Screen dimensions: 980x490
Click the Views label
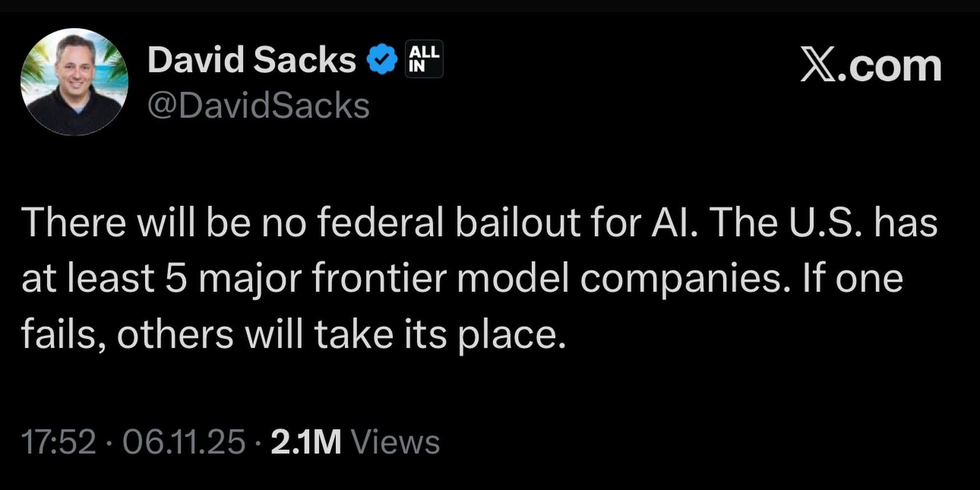click(396, 442)
